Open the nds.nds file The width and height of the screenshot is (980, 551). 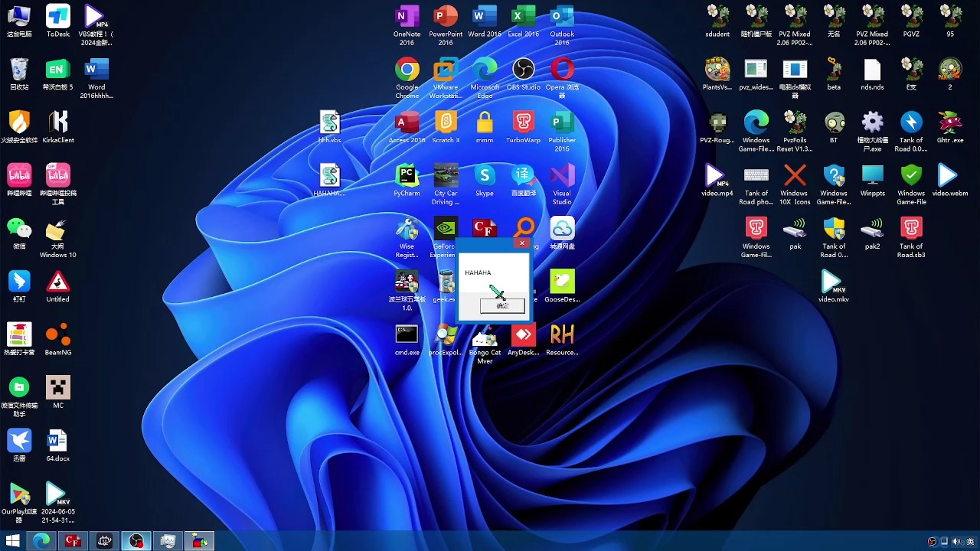872,74
